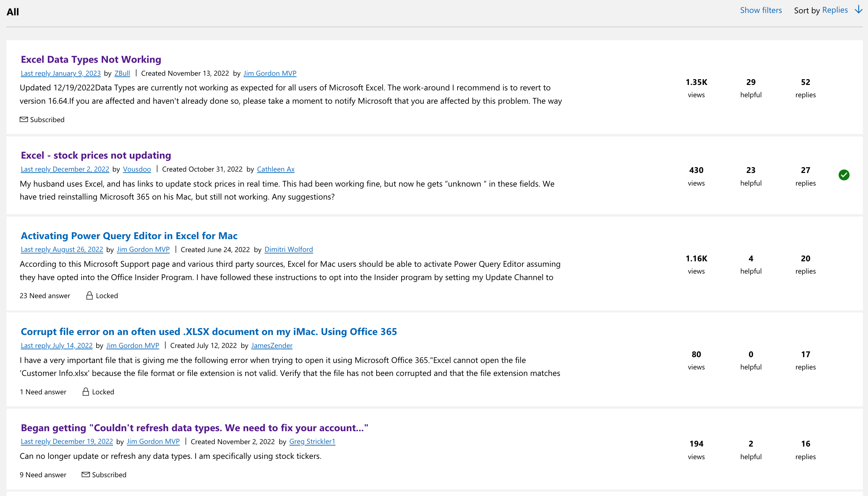
Task: Open Excel - stock prices not updating thread
Action: click(96, 155)
